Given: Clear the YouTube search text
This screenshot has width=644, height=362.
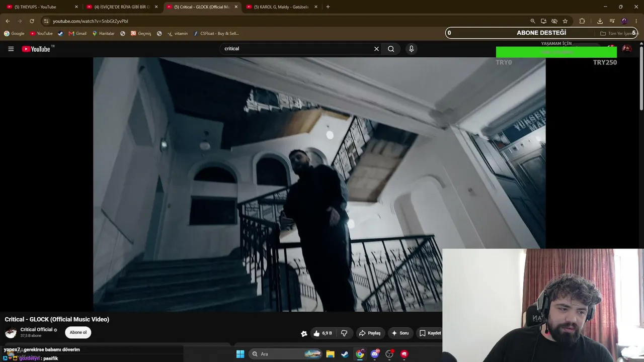Looking at the screenshot, I should [x=376, y=49].
